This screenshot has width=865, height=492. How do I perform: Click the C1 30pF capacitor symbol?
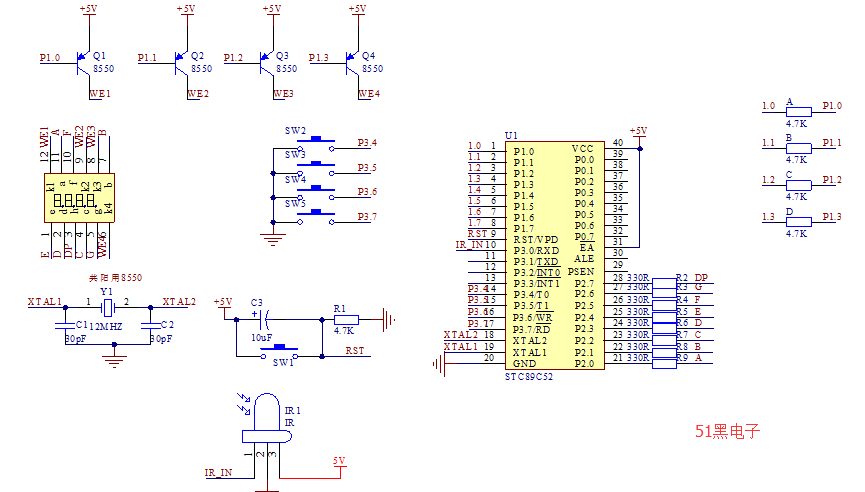(x=65, y=325)
